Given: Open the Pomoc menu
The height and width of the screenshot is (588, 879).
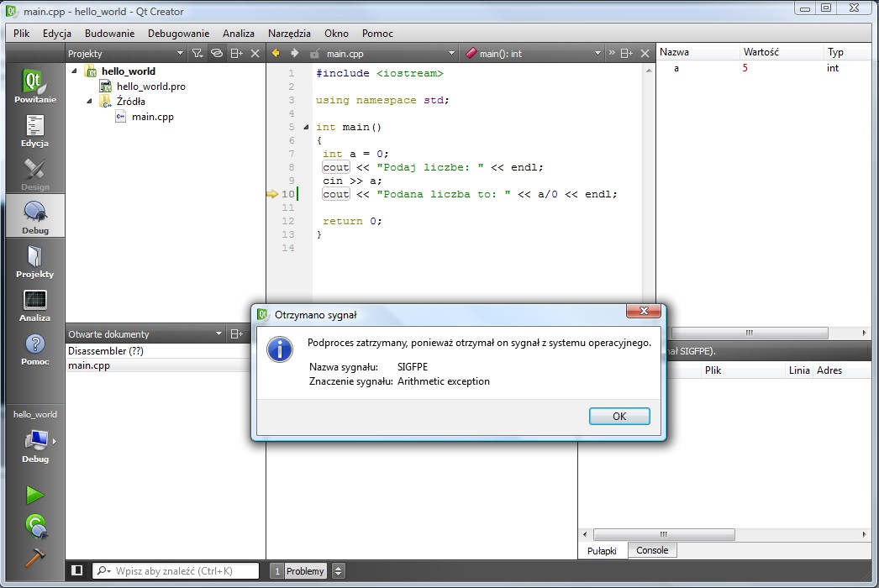Looking at the screenshot, I should [x=377, y=33].
